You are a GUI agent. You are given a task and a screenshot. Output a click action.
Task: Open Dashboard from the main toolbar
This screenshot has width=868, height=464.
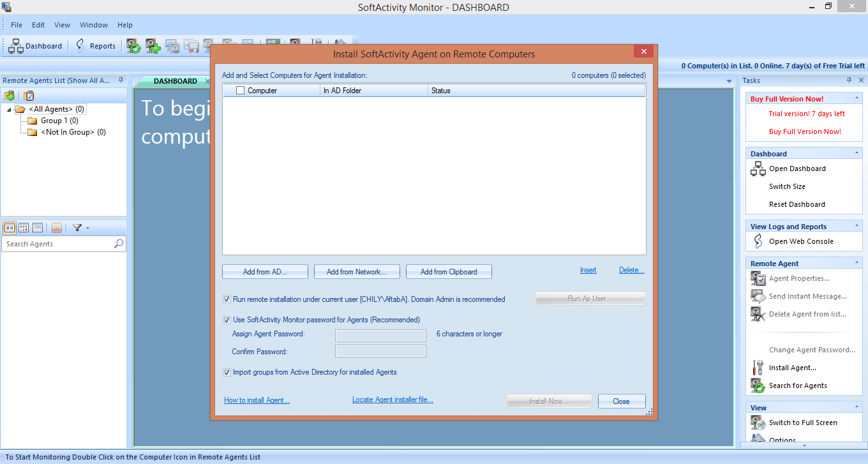35,46
